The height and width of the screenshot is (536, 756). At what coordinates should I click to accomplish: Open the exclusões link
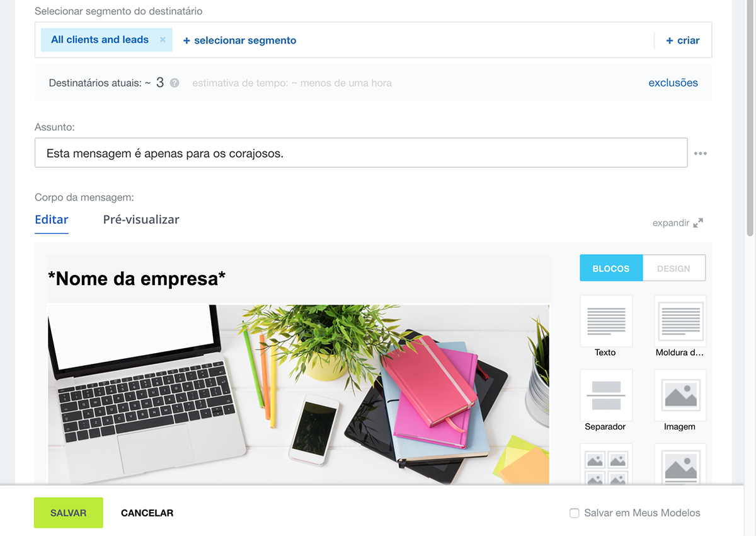tap(673, 83)
